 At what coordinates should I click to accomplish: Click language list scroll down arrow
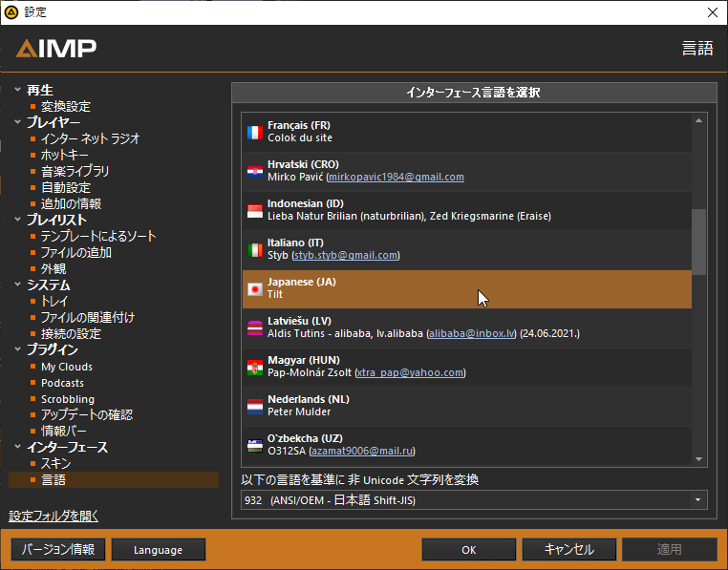click(698, 459)
